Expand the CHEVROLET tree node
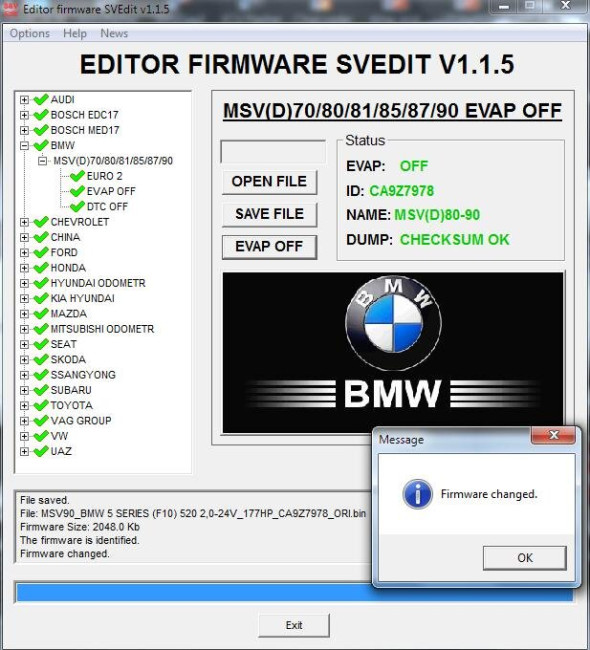 (x=24, y=222)
